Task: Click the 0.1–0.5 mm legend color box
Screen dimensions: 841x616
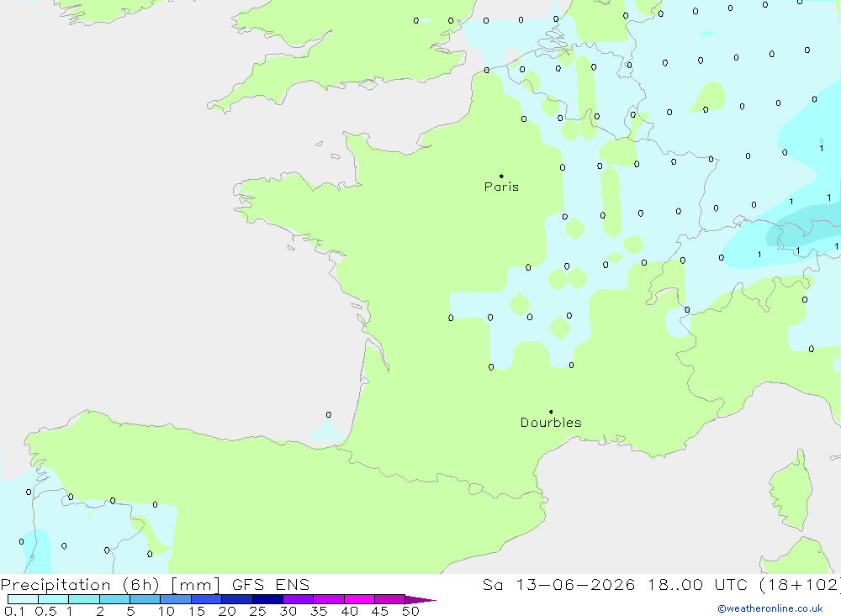Action: tap(23, 599)
